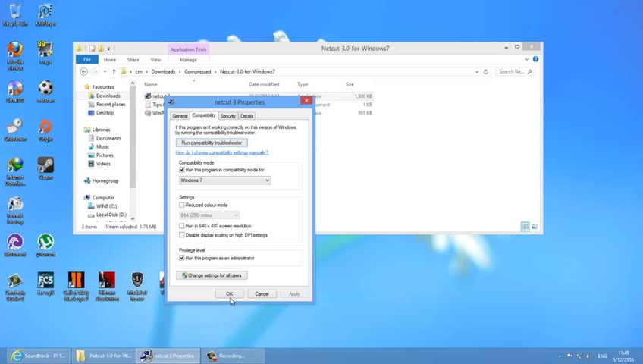Cancel the netcut 3 Properties dialog
This screenshot has width=643, height=364.
pyautogui.click(x=262, y=294)
